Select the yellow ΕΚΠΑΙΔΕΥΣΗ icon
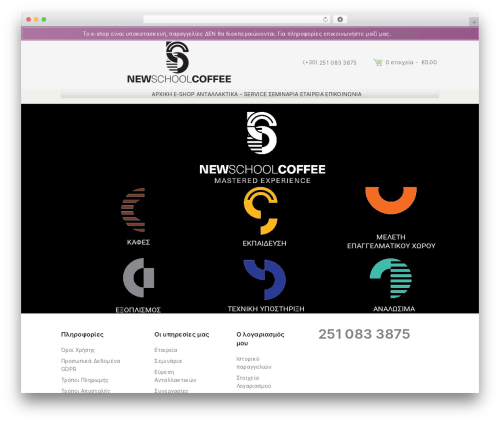 coord(261,211)
